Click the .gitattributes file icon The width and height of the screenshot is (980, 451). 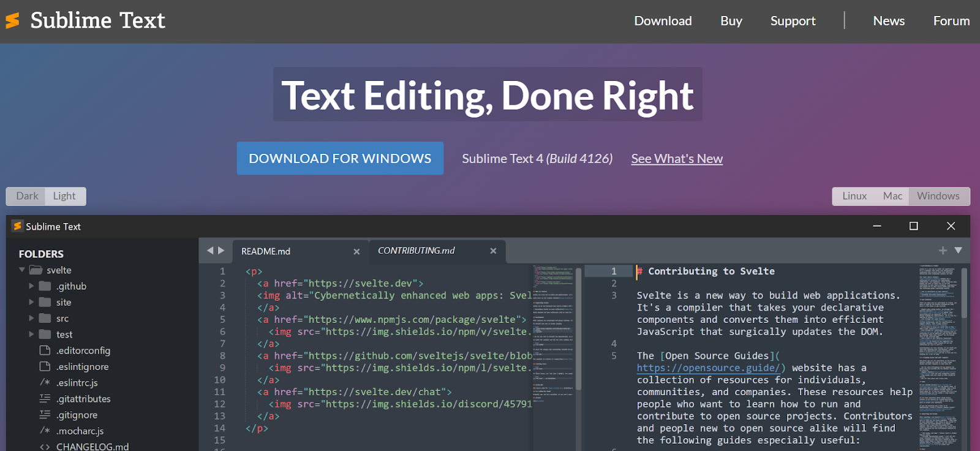(x=45, y=398)
